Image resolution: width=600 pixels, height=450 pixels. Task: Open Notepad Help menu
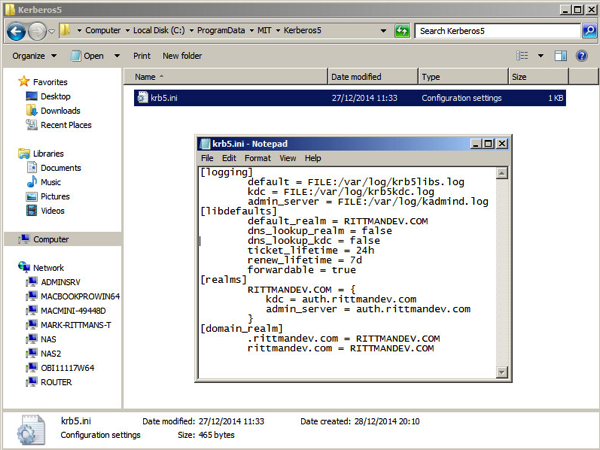point(313,158)
